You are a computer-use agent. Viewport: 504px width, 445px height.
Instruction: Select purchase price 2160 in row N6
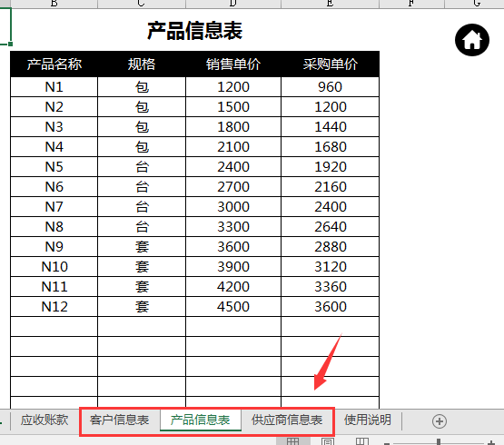331,186
